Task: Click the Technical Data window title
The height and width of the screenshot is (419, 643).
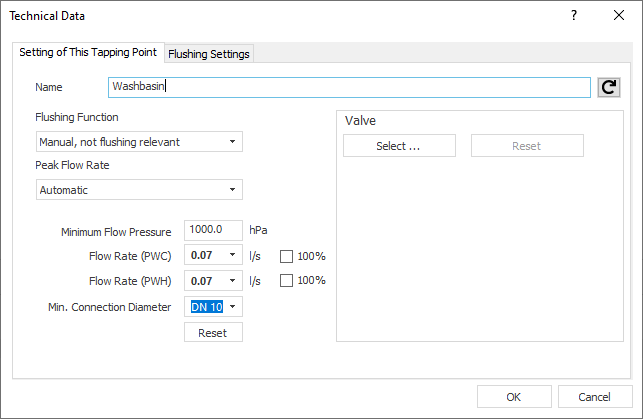Action: (x=47, y=16)
